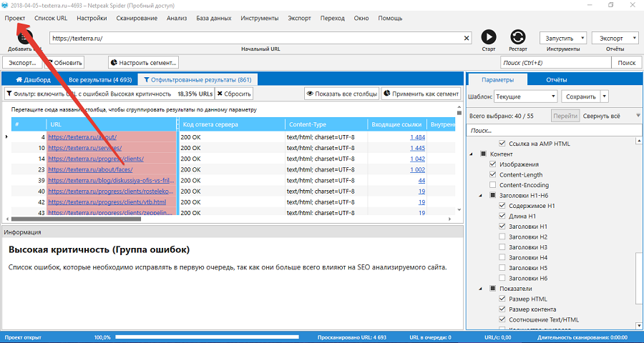Click the Netpeak Spider app icon in title bar
The width and height of the screenshot is (644, 343).
[x=4, y=5]
